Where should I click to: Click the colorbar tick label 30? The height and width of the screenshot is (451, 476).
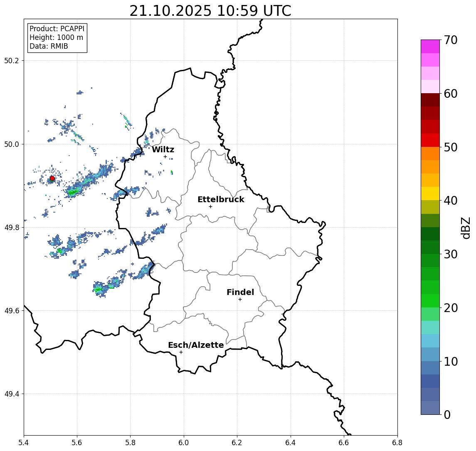point(451,254)
